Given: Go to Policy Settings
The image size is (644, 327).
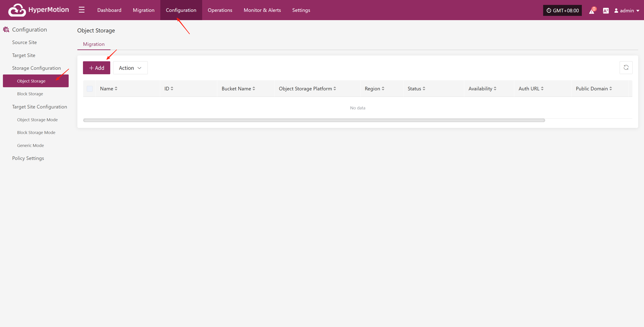Looking at the screenshot, I should click(x=28, y=158).
